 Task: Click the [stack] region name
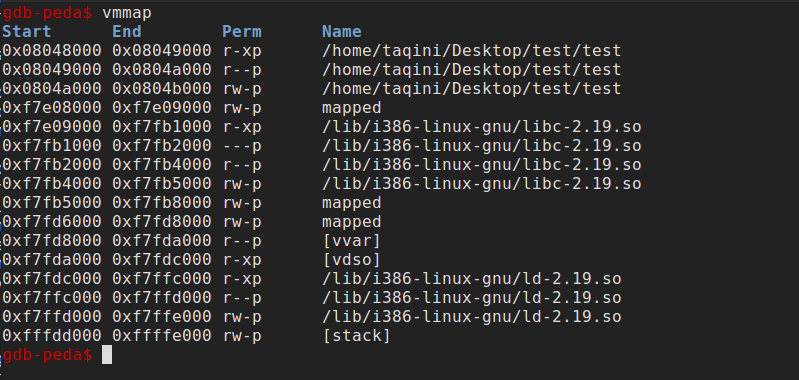(x=356, y=336)
